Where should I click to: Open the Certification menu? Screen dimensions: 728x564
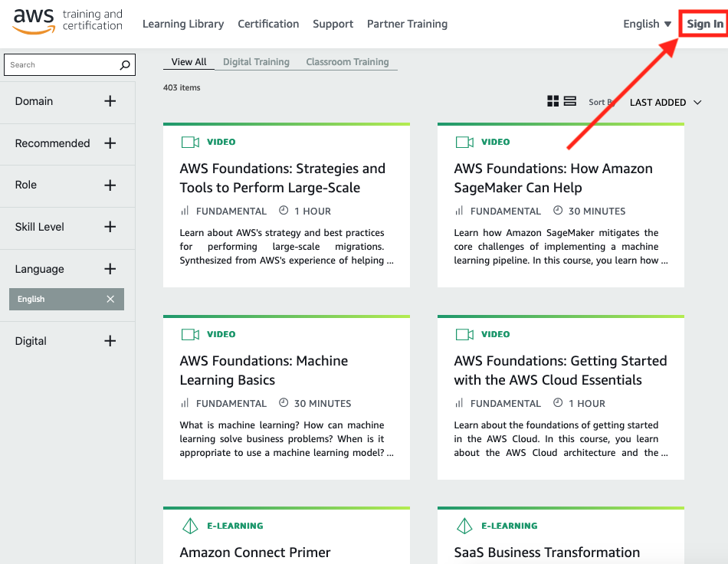(267, 24)
